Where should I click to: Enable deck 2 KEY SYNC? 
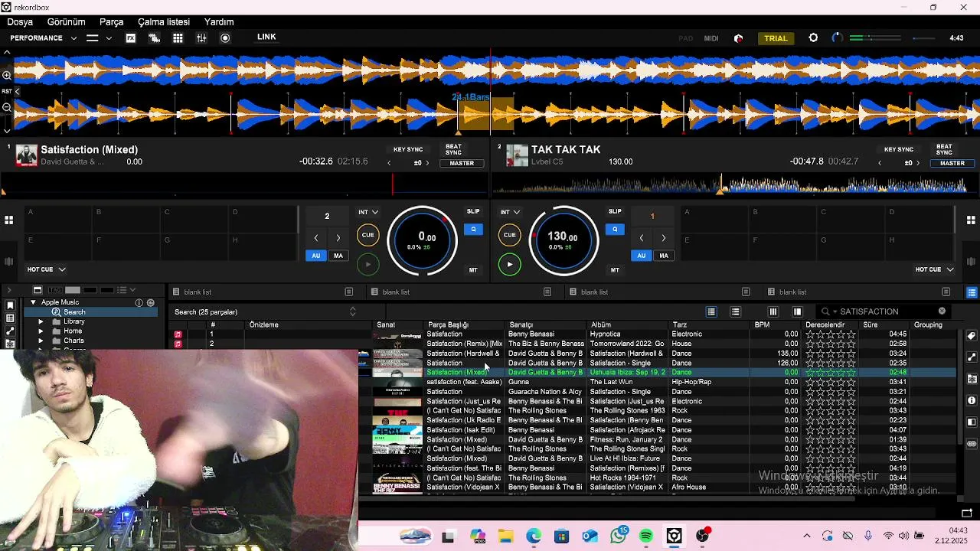click(899, 149)
